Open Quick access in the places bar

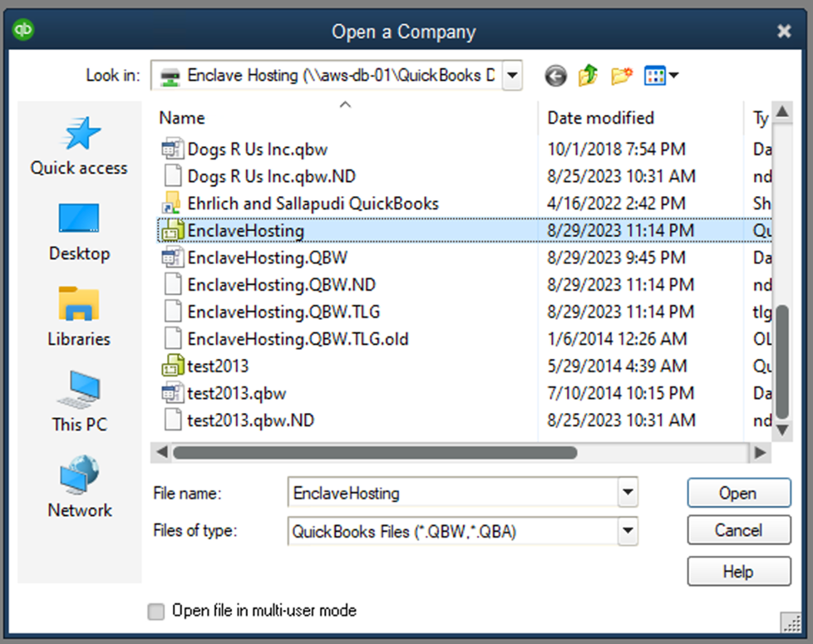click(79, 146)
